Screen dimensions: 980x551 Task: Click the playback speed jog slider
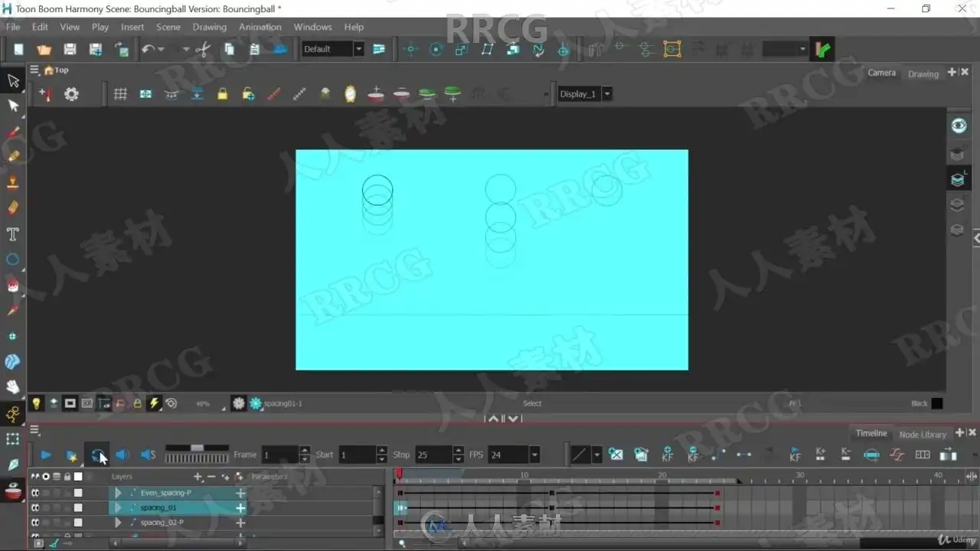point(197,453)
